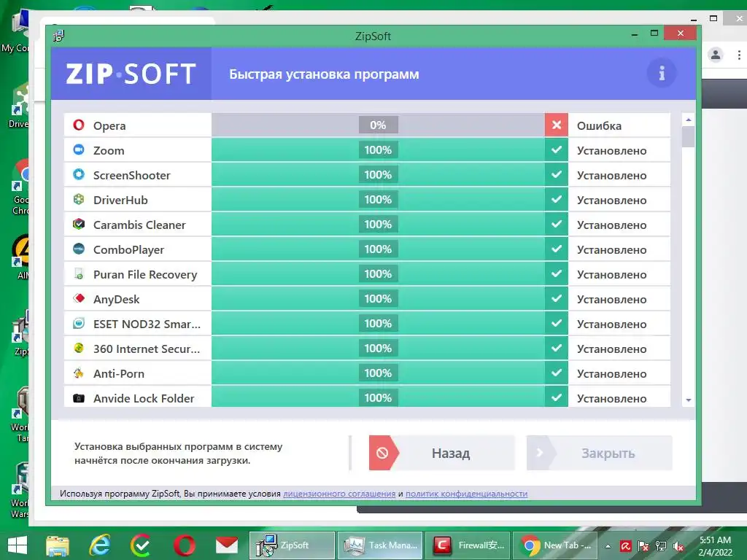The height and width of the screenshot is (560, 747).
Task: Open Chrome three-dot menu in background window
Action: 739,55
